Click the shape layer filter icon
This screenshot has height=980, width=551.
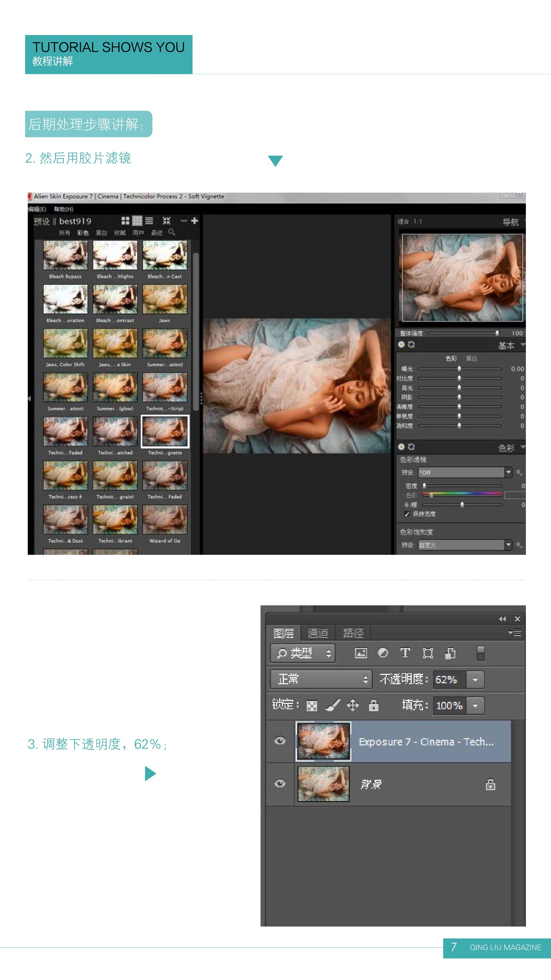click(428, 653)
